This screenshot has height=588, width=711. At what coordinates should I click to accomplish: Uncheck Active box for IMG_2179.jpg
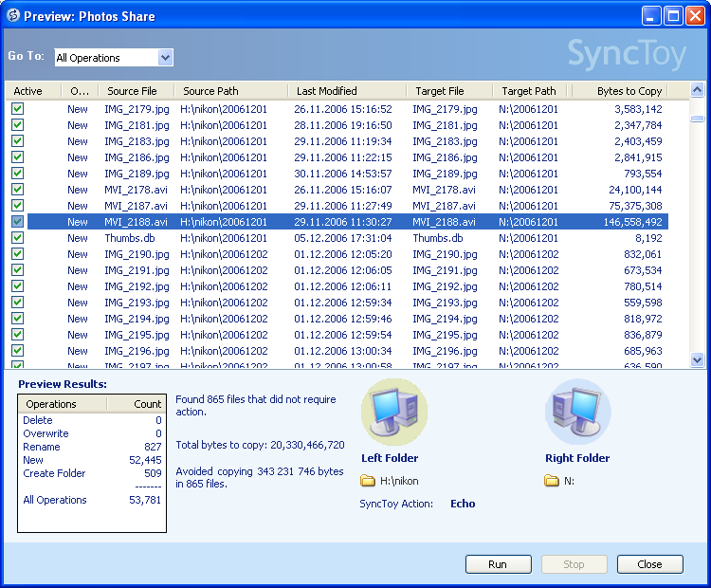point(17,109)
